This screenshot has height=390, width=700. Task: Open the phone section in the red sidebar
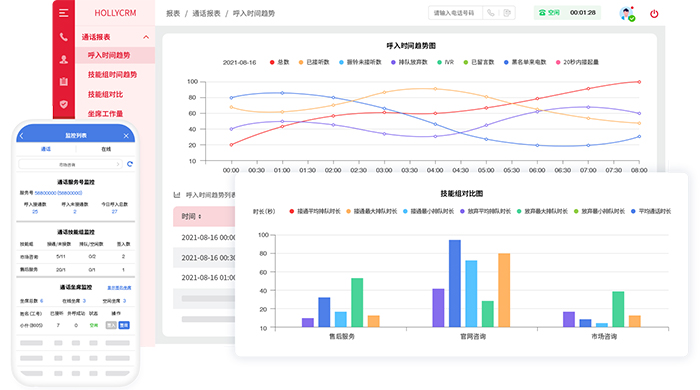click(63, 37)
